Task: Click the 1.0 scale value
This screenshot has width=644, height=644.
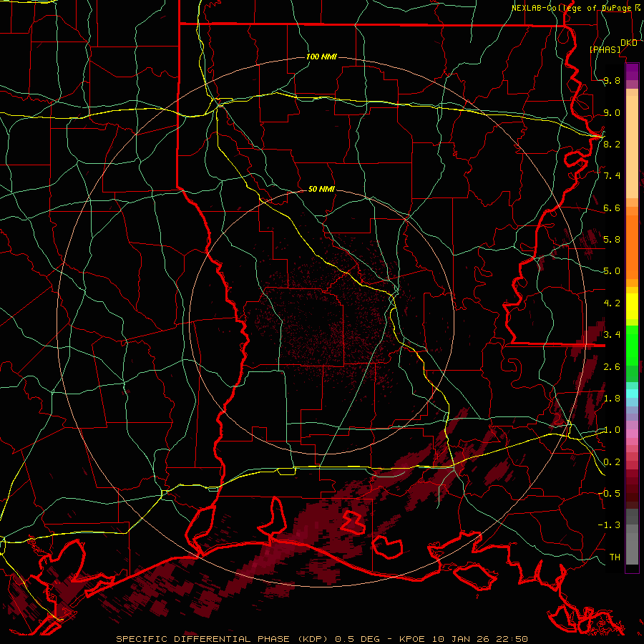Action: click(612, 430)
